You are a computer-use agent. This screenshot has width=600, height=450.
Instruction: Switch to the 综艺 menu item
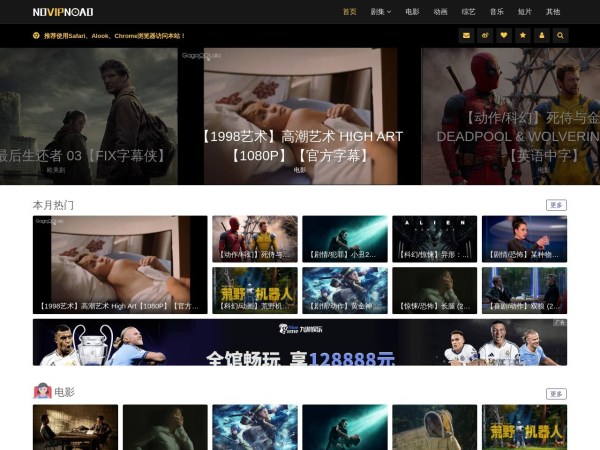click(468, 12)
